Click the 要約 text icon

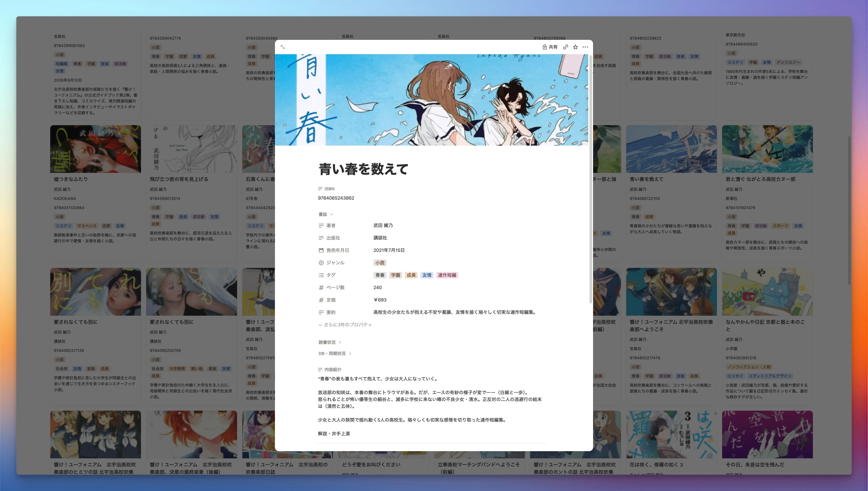coord(321,313)
